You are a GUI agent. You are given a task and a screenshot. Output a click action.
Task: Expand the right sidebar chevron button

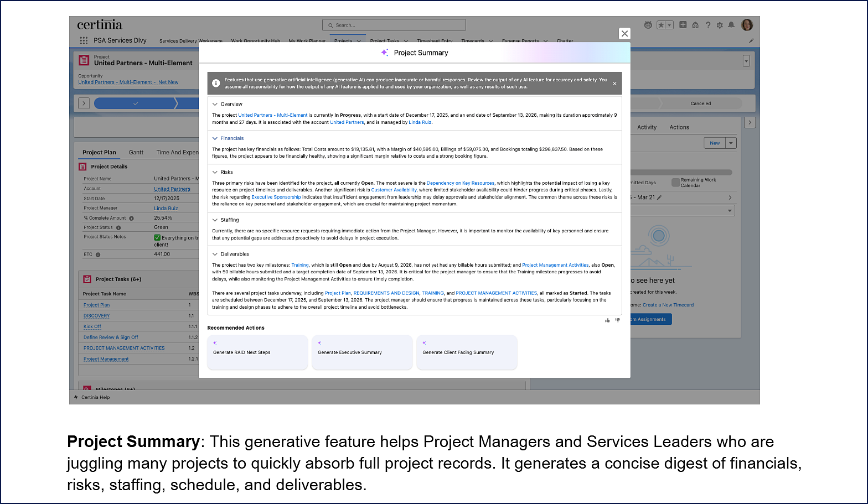click(x=750, y=123)
